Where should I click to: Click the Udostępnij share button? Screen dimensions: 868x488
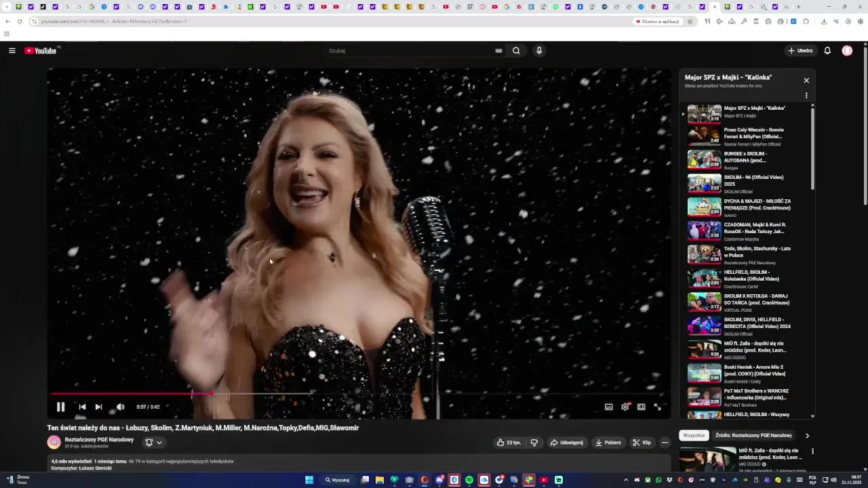[x=566, y=443]
